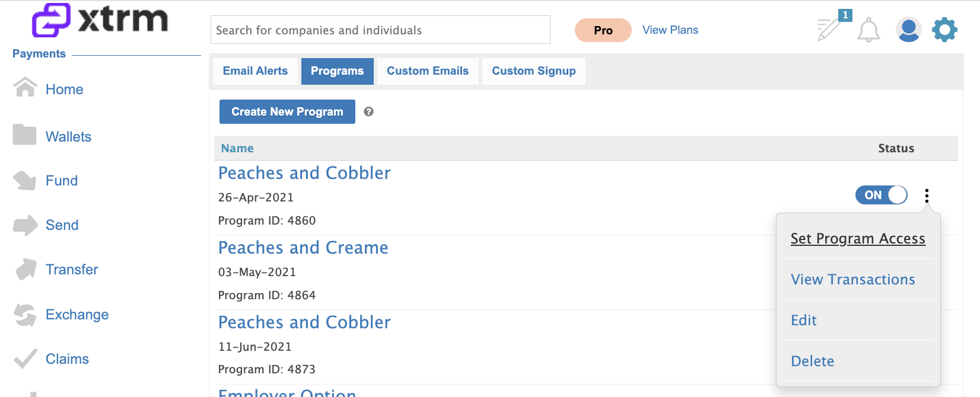Open the settings gear icon
The height and width of the screenshot is (397, 980).
(944, 30)
